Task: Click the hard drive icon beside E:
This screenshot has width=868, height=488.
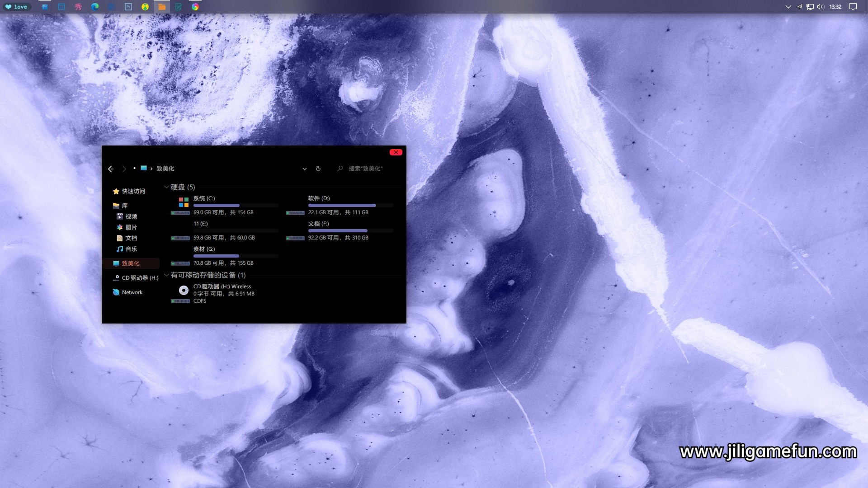Action: [180, 238]
